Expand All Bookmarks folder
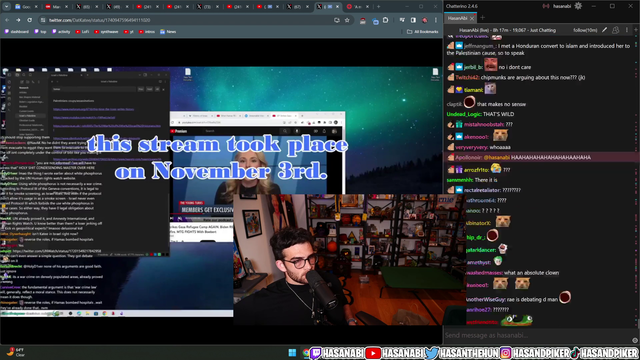This screenshot has height=360, width=640. click(x=423, y=31)
